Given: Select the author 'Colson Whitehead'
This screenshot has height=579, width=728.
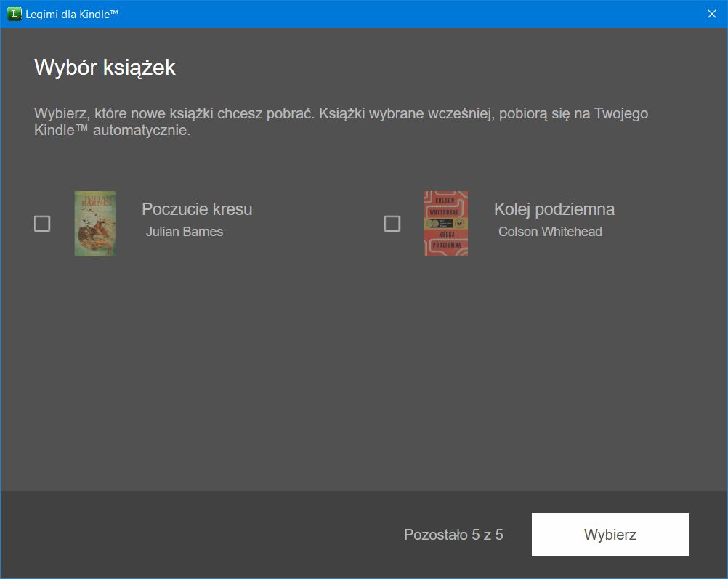Looking at the screenshot, I should tap(550, 232).
